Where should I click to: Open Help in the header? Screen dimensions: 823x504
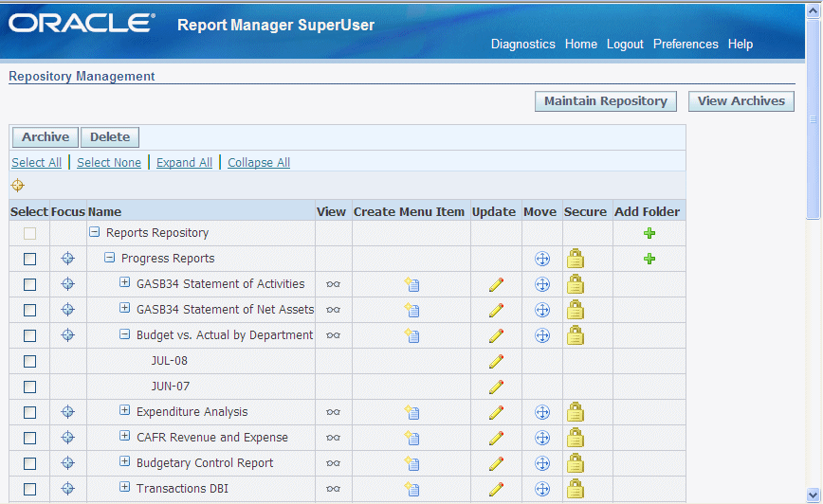coord(741,45)
